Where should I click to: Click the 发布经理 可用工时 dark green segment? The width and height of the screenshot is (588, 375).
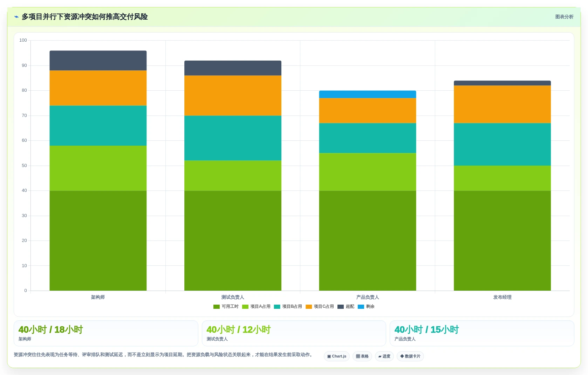coord(502,241)
